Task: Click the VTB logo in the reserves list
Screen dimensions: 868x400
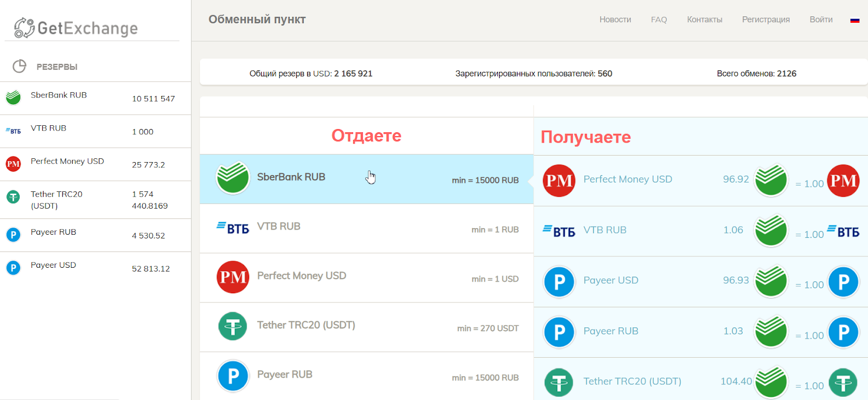Action: pyautogui.click(x=13, y=131)
